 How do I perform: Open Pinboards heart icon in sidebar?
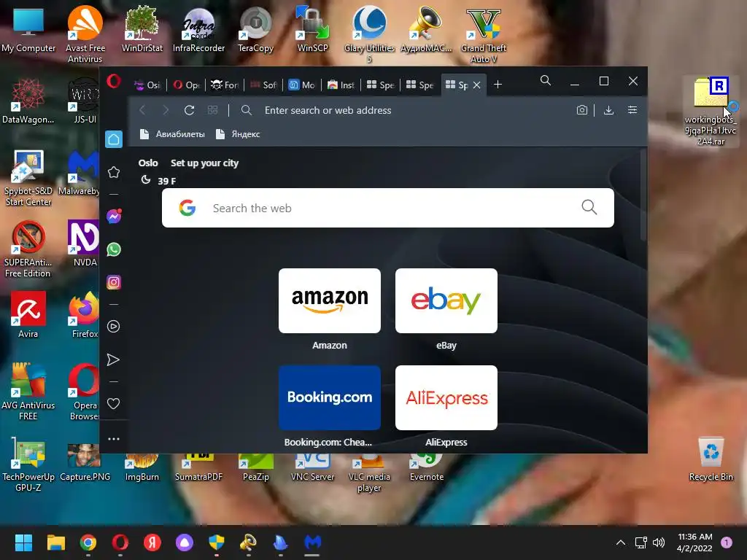(x=113, y=404)
